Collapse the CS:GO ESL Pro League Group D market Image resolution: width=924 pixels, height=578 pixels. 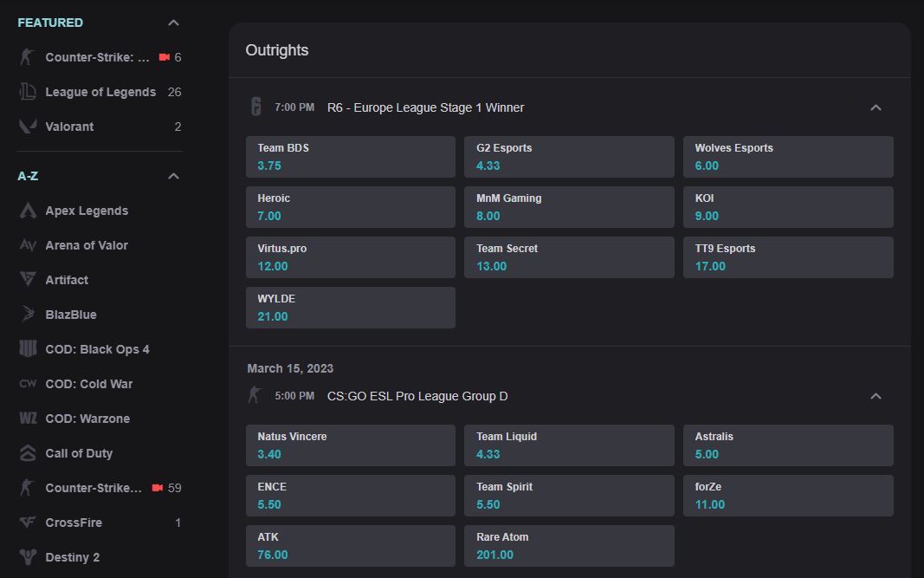point(876,396)
